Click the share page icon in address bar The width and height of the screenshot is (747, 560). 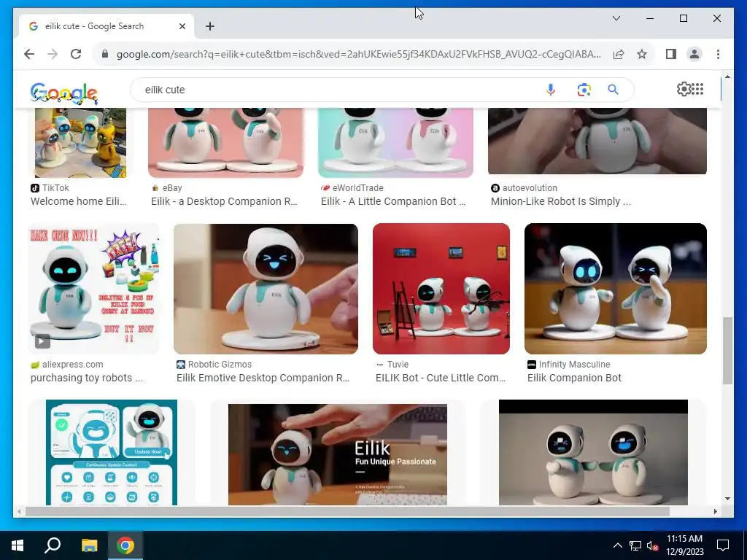pyautogui.click(x=619, y=54)
